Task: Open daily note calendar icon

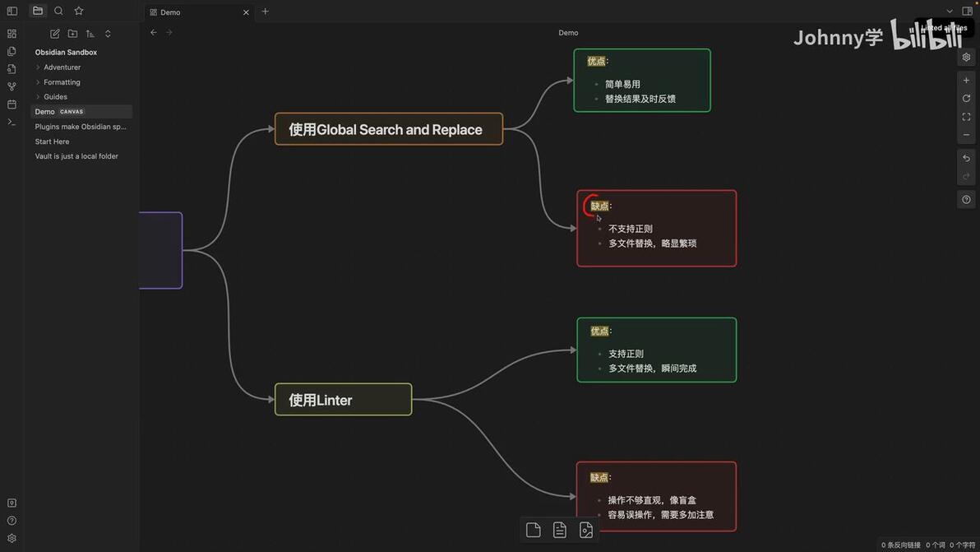Action: pyautogui.click(x=12, y=104)
